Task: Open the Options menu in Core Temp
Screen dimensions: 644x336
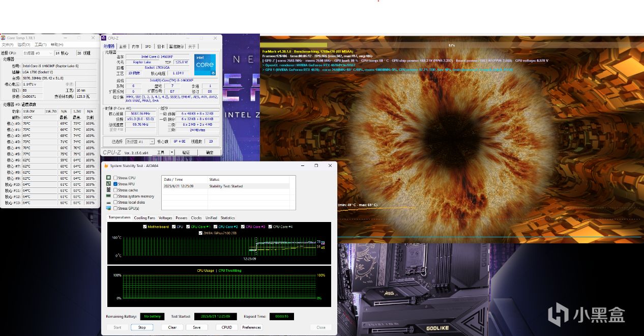Action: [24, 45]
